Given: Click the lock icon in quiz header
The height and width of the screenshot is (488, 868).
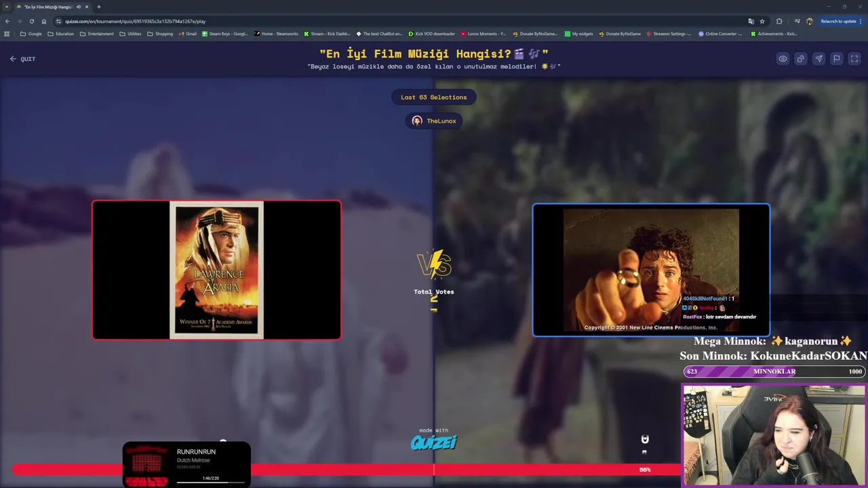Looking at the screenshot, I should pyautogui.click(x=801, y=59).
